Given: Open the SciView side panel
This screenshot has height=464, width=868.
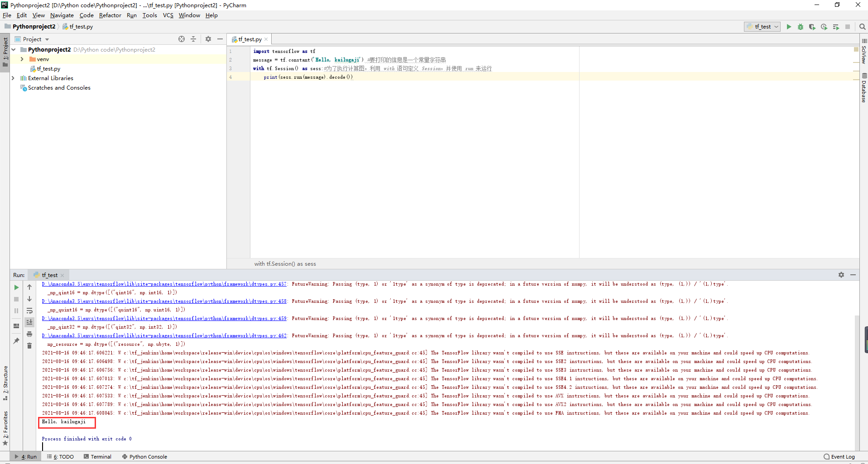Looking at the screenshot, I should click(864, 51).
